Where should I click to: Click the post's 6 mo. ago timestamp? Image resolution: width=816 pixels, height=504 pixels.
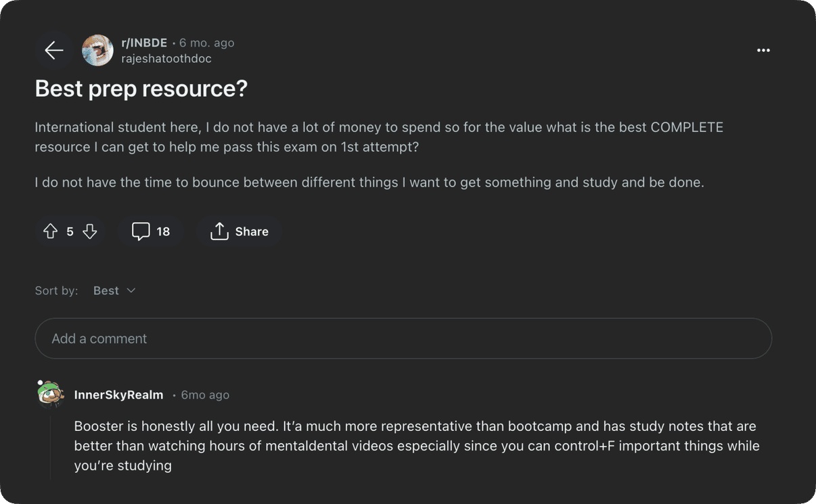(x=207, y=43)
